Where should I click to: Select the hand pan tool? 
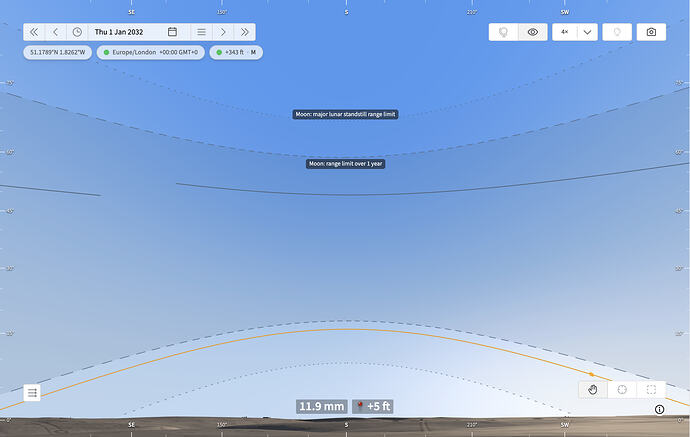pyautogui.click(x=593, y=390)
